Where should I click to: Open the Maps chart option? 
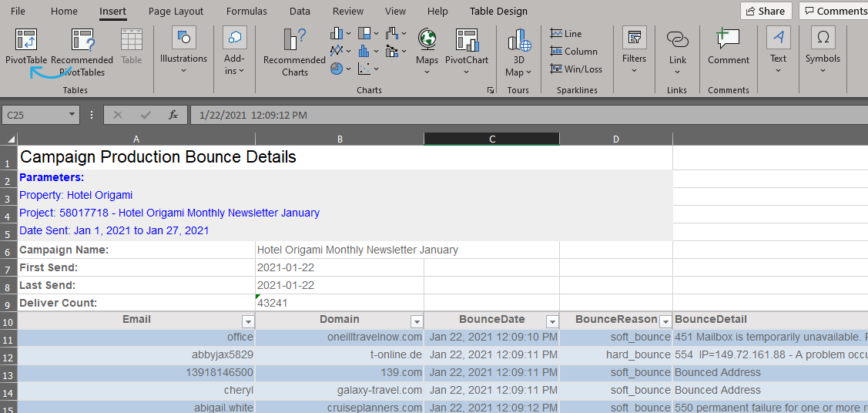pyautogui.click(x=427, y=52)
